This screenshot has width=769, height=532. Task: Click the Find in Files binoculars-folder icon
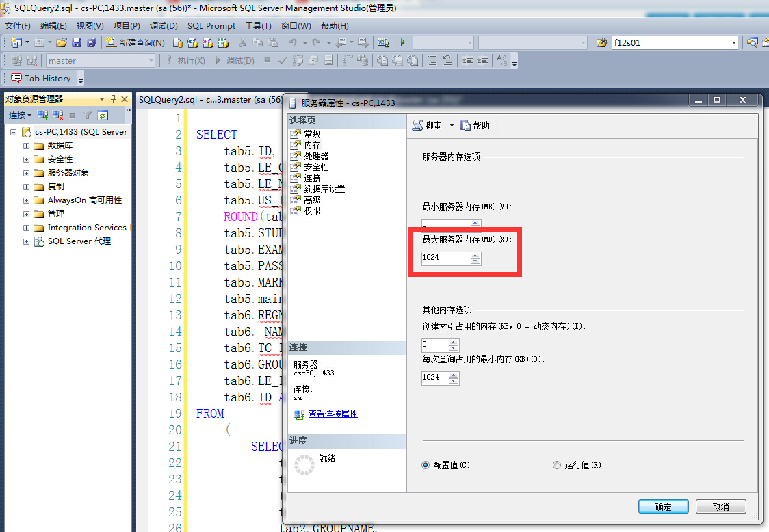coord(602,42)
